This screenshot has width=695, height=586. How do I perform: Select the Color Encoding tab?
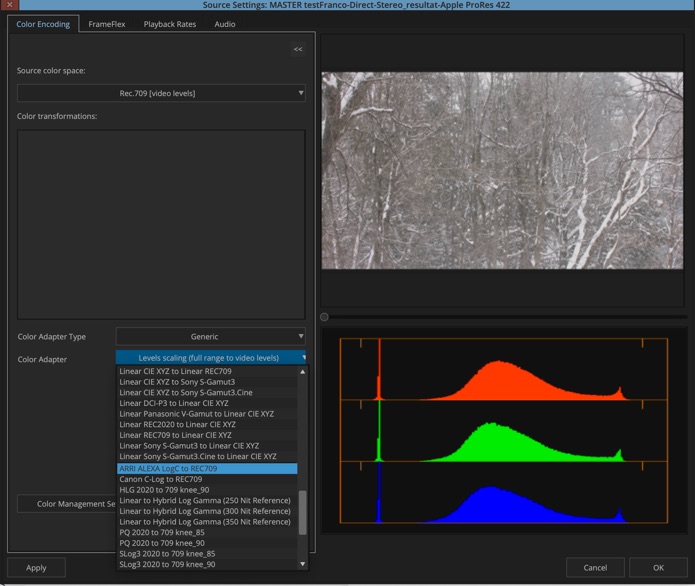43,24
